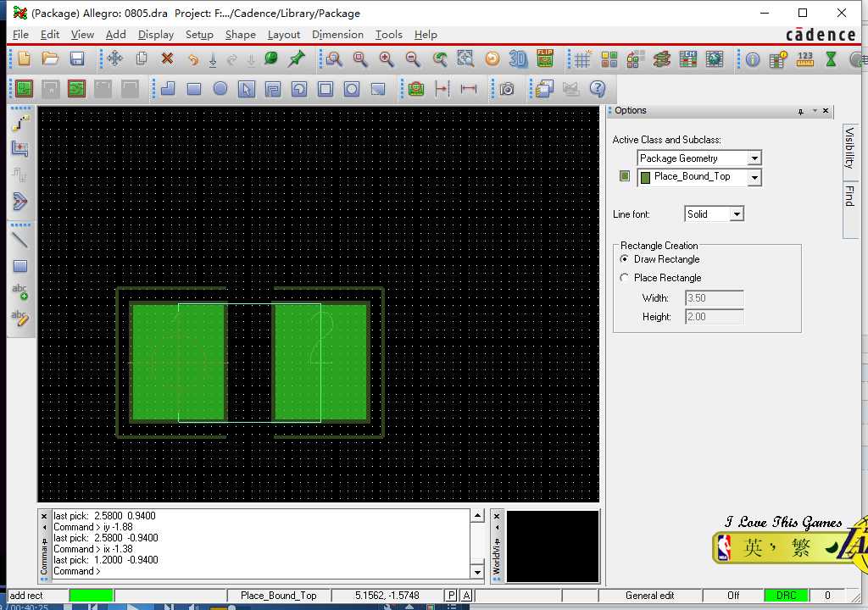Click the green pushpin Fix icon
The width and height of the screenshot is (868, 610).
coord(297,58)
